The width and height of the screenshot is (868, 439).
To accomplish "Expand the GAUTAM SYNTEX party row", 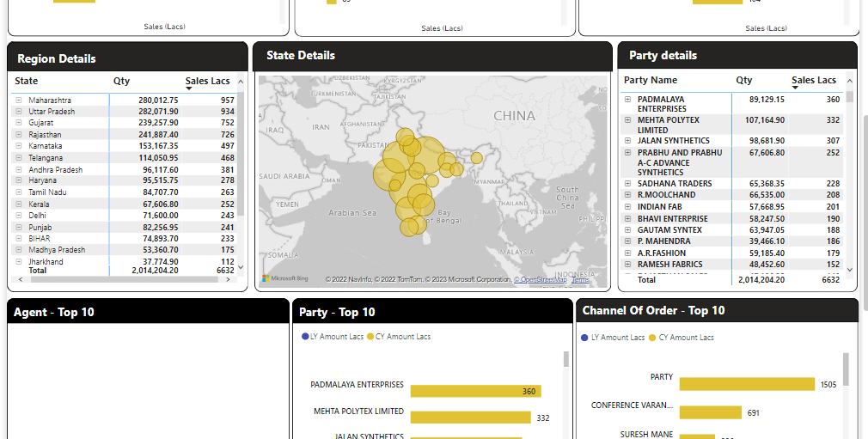I will pos(627,229).
